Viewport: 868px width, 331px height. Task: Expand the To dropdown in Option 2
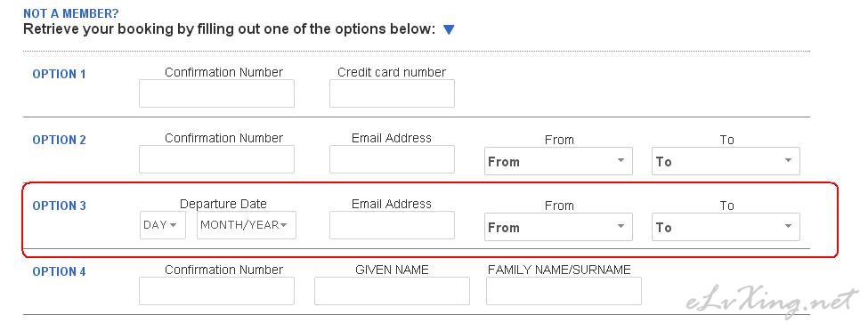click(726, 161)
